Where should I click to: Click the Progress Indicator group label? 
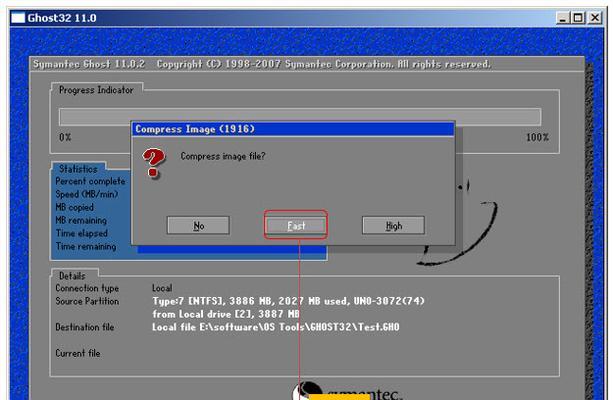[96, 90]
